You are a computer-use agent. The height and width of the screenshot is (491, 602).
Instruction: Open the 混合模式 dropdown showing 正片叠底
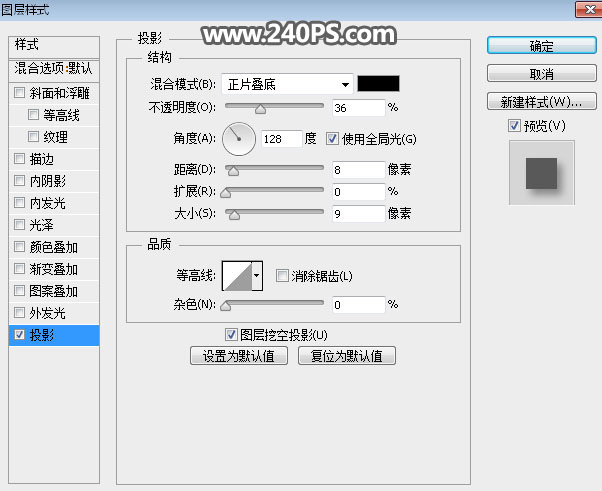point(287,84)
